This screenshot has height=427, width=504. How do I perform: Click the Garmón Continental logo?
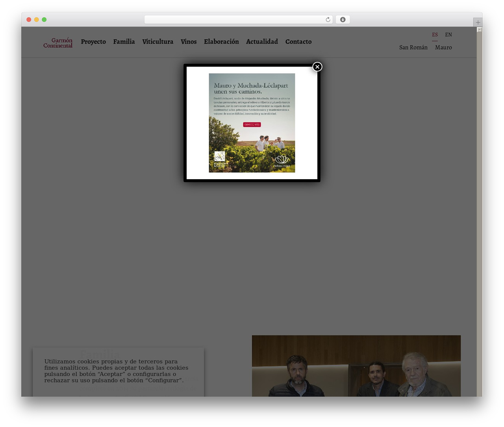58,43
